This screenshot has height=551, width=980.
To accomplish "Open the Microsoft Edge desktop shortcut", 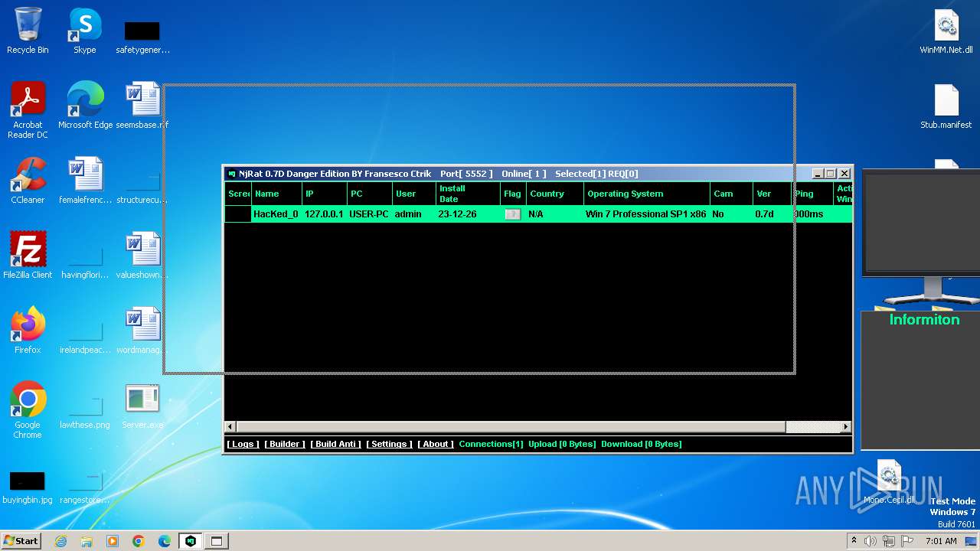I will click(x=85, y=106).
